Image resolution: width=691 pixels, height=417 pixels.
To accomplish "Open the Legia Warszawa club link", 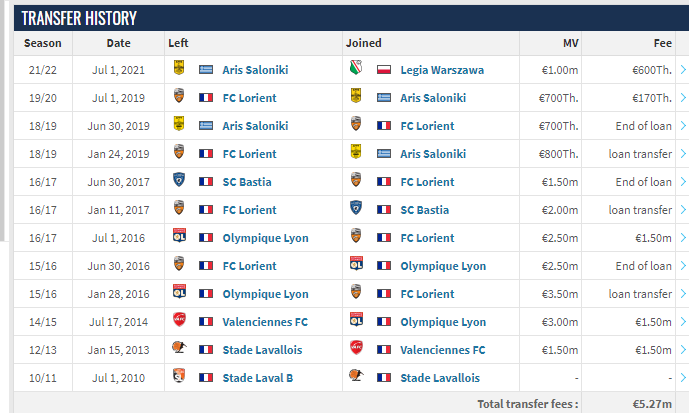I will (x=442, y=70).
